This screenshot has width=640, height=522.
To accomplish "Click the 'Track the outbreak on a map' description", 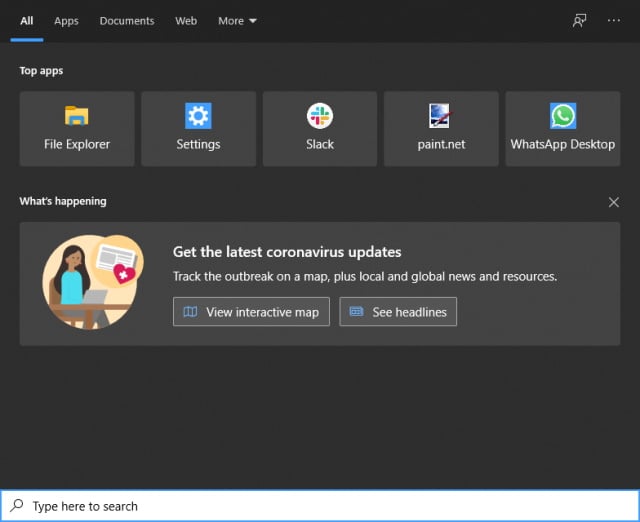I will pyautogui.click(x=365, y=276).
